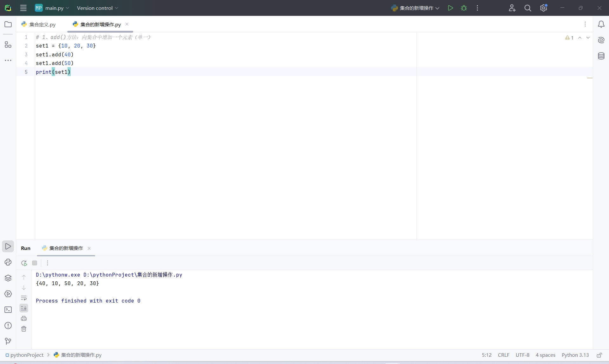
Task: Click the Debug bug icon
Action: (x=464, y=8)
